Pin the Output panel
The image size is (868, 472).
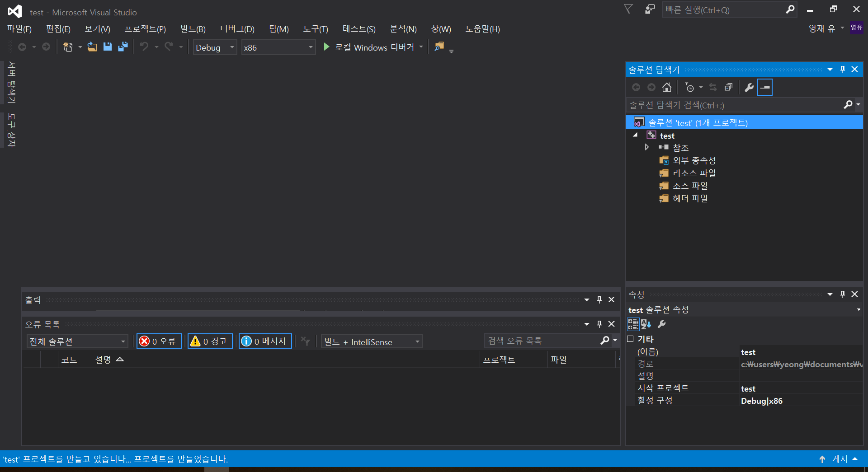[599, 299]
